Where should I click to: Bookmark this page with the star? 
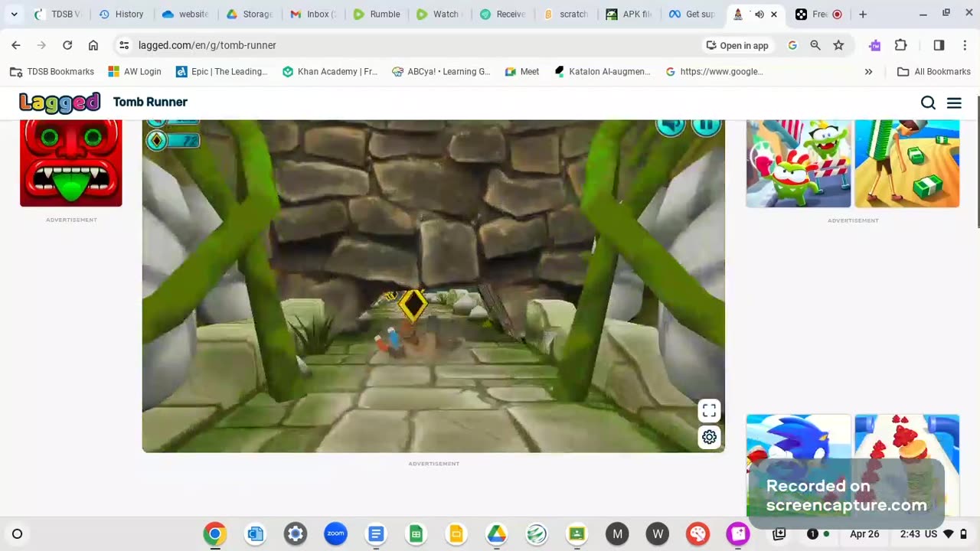[838, 45]
